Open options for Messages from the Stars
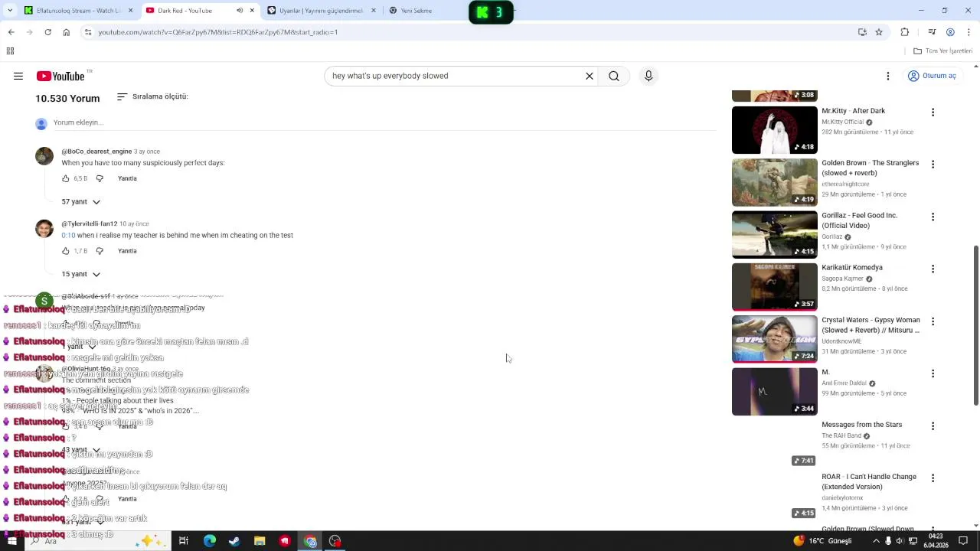The height and width of the screenshot is (551, 980). coord(933,426)
